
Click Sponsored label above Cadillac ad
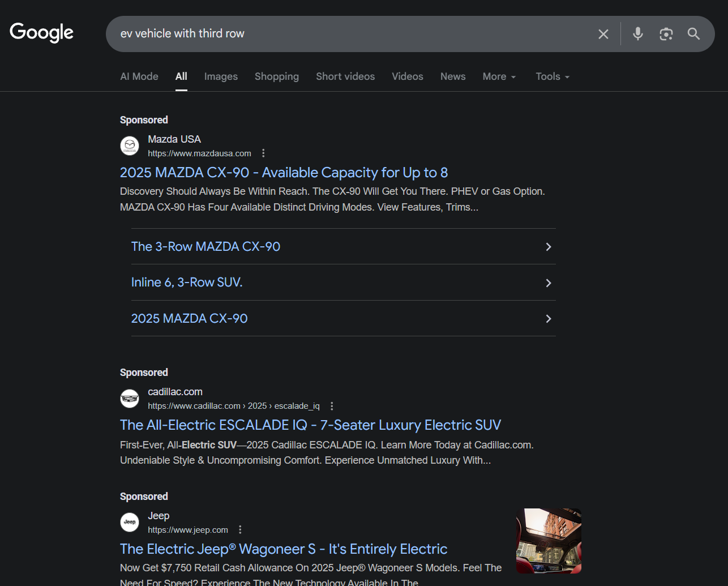coord(144,373)
